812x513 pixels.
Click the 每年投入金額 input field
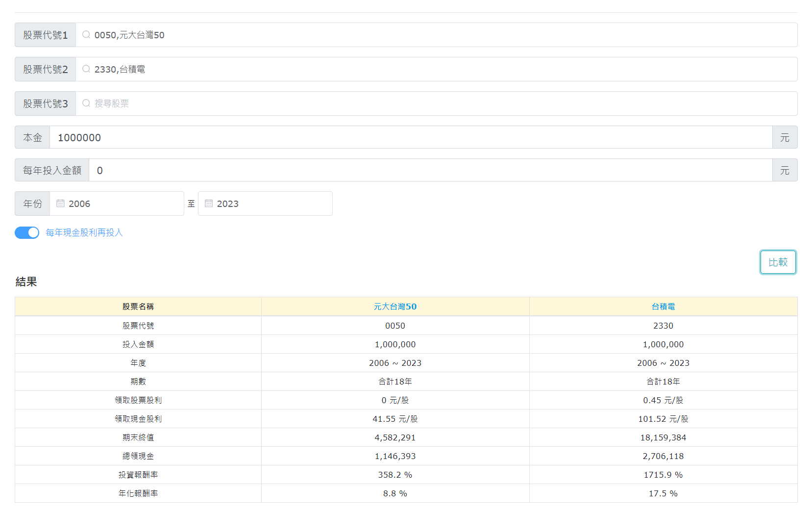click(430, 170)
